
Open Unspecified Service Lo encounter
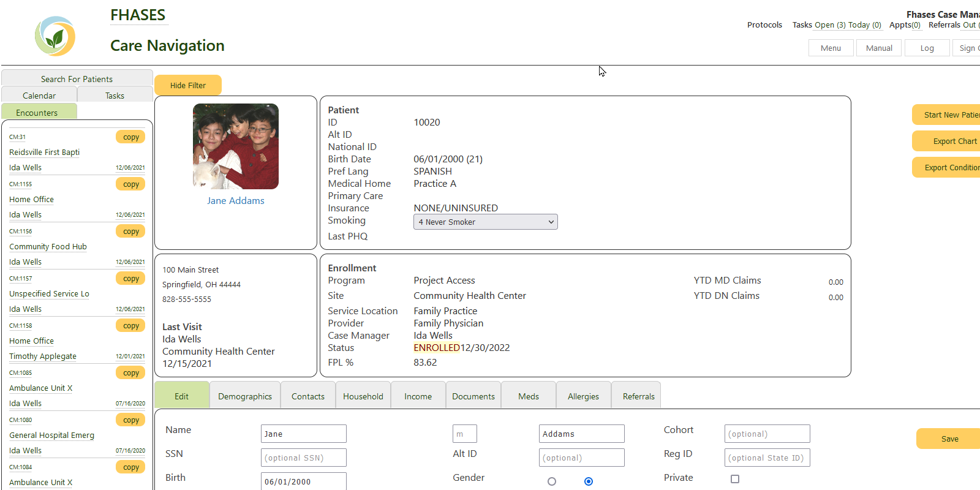[x=49, y=293]
